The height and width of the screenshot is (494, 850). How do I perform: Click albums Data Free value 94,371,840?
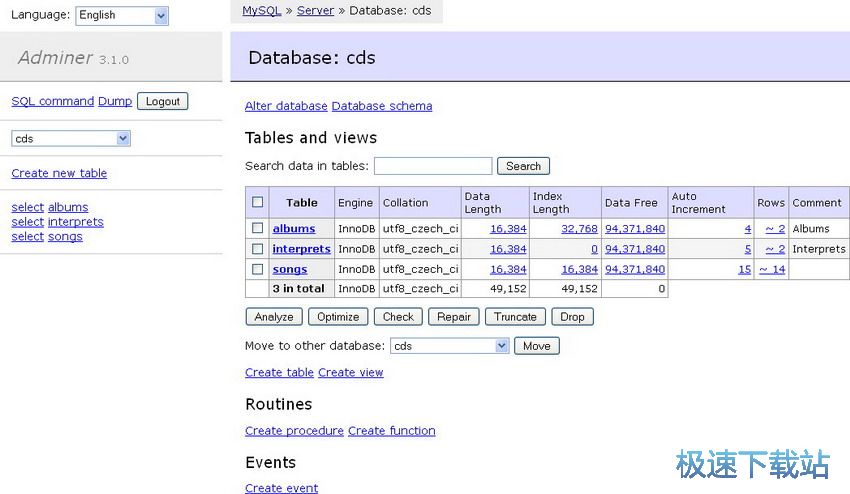coord(635,229)
